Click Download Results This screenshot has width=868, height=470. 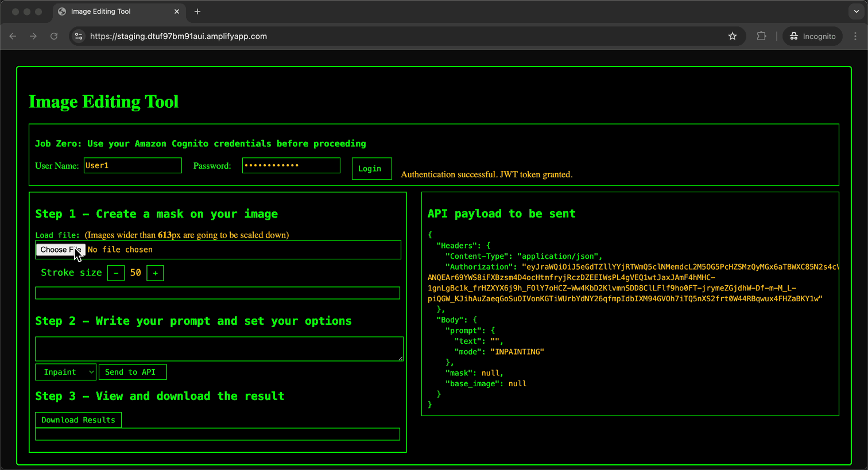78,419
